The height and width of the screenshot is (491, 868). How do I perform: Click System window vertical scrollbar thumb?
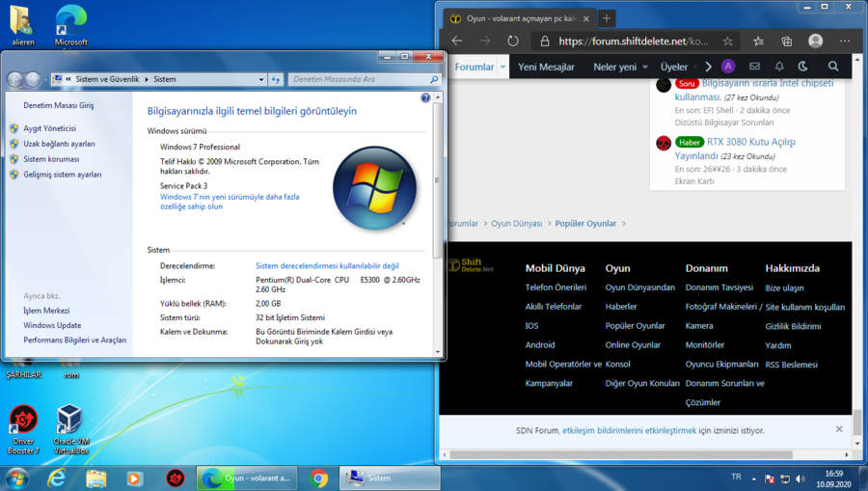pyautogui.click(x=437, y=179)
